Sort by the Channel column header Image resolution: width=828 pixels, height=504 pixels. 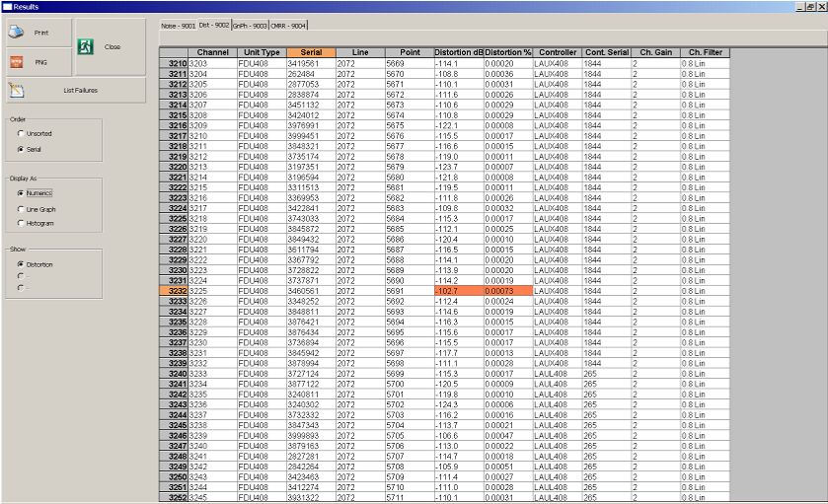pyautogui.click(x=212, y=52)
